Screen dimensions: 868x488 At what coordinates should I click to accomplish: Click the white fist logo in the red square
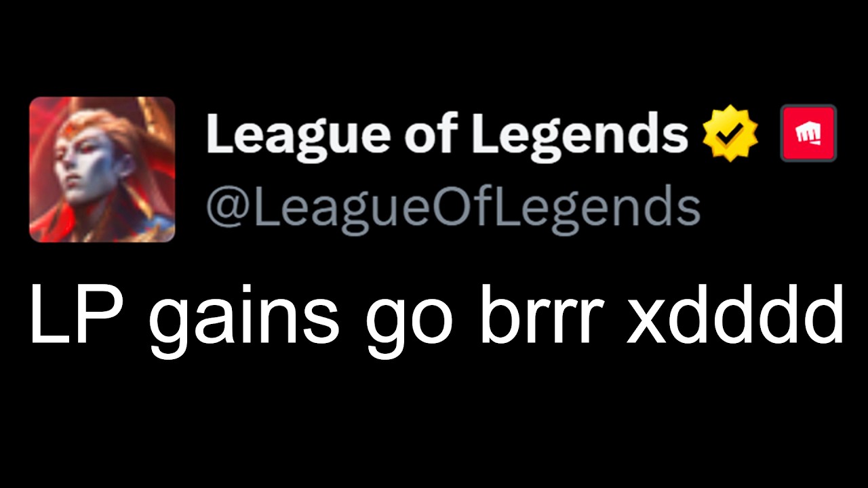(x=808, y=134)
